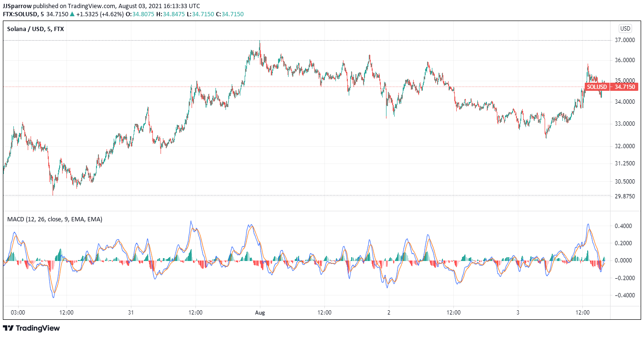Screen dimensions: 644x337
Task: Click the TradingView logo at bottom left
Action: (32, 328)
